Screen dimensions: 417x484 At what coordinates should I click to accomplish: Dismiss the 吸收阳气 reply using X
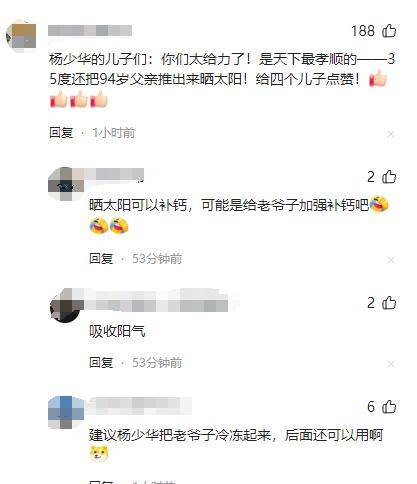click(x=391, y=364)
